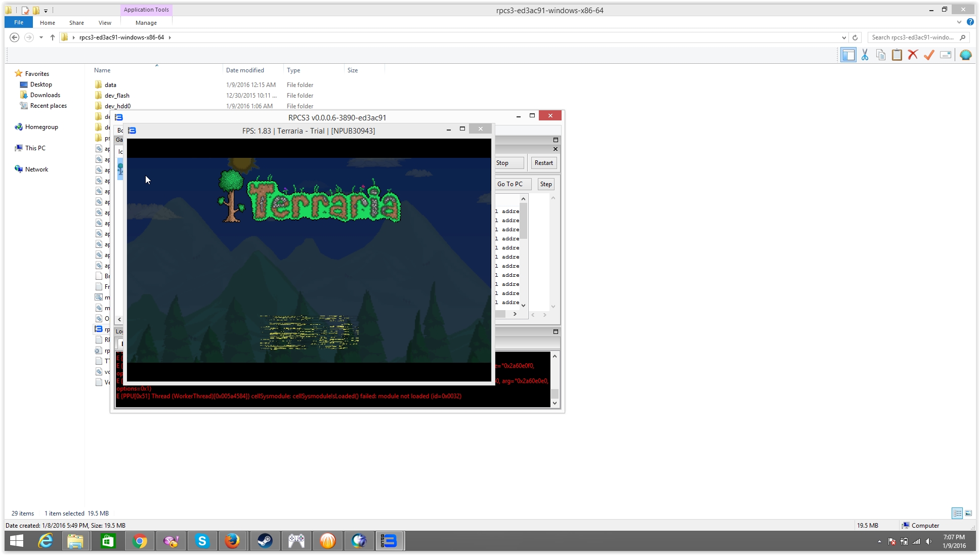The height and width of the screenshot is (555, 980).
Task: Click the Copy documents icon
Action: (881, 55)
